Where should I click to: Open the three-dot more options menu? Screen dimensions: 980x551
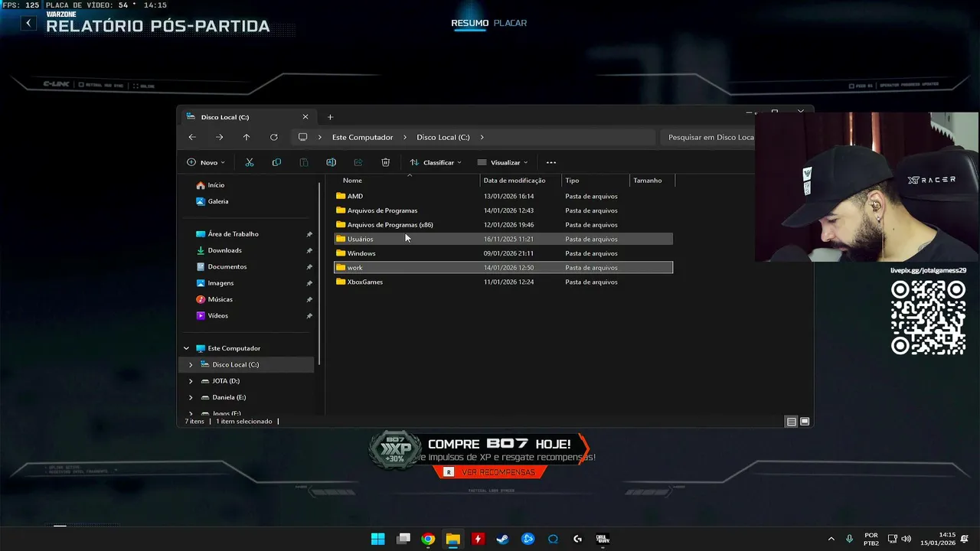pos(551,162)
